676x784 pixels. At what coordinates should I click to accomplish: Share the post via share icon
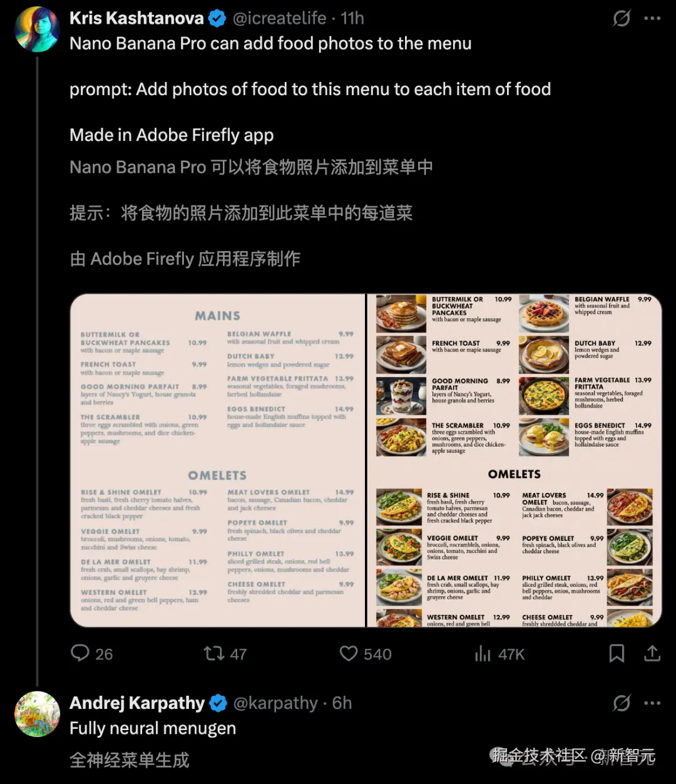[x=652, y=654]
